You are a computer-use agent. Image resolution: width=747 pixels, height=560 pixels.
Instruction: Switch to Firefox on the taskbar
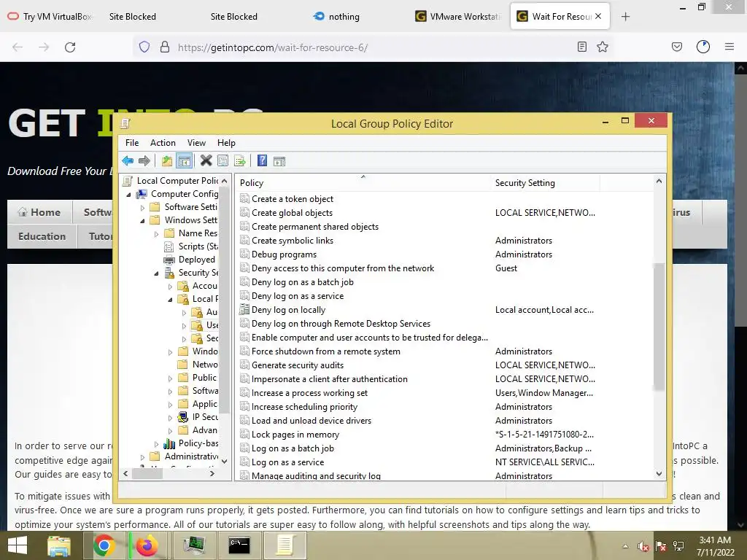click(147, 545)
